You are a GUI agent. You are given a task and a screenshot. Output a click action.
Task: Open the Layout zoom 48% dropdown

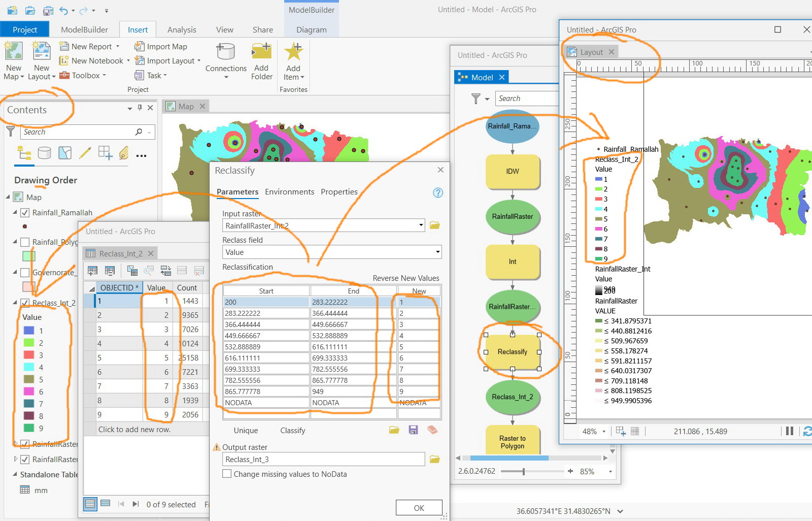604,432
